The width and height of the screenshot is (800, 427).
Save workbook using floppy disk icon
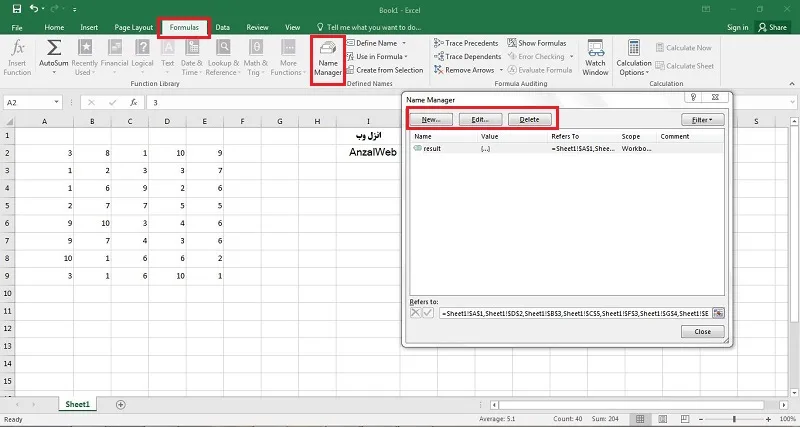coord(17,9)
